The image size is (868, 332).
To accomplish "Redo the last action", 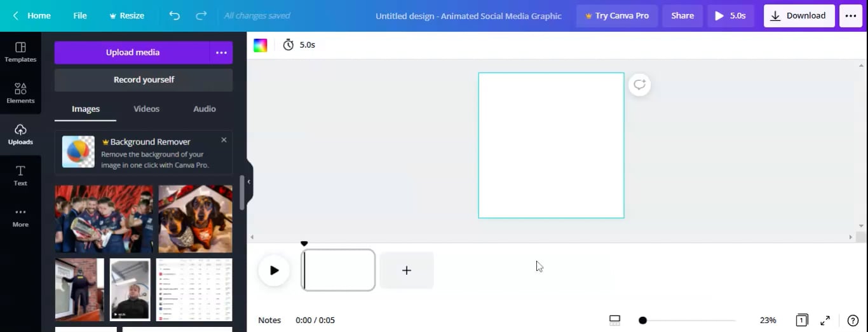I will [201, 15].
